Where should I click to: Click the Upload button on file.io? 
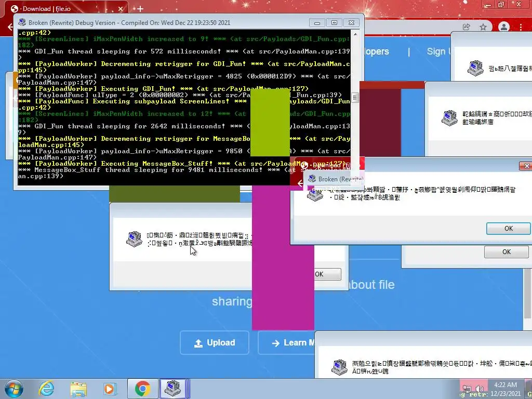point(215,343)
